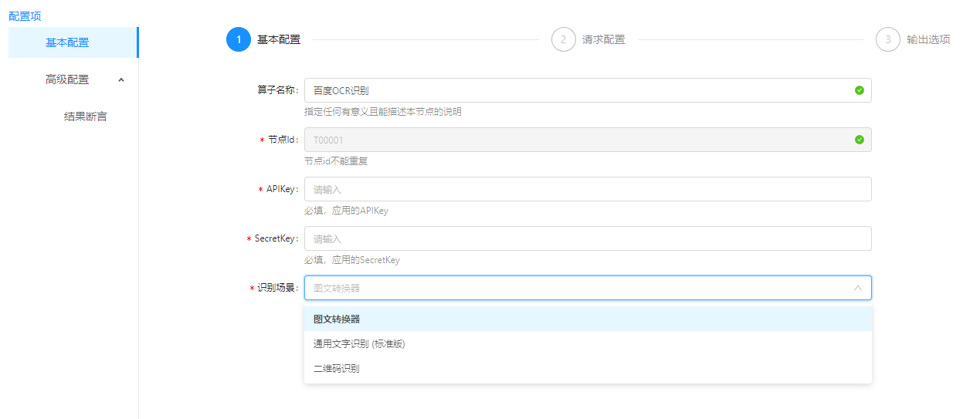
Task: Click the arrow in 识别场景 dropdown
Action: (857, 288)
